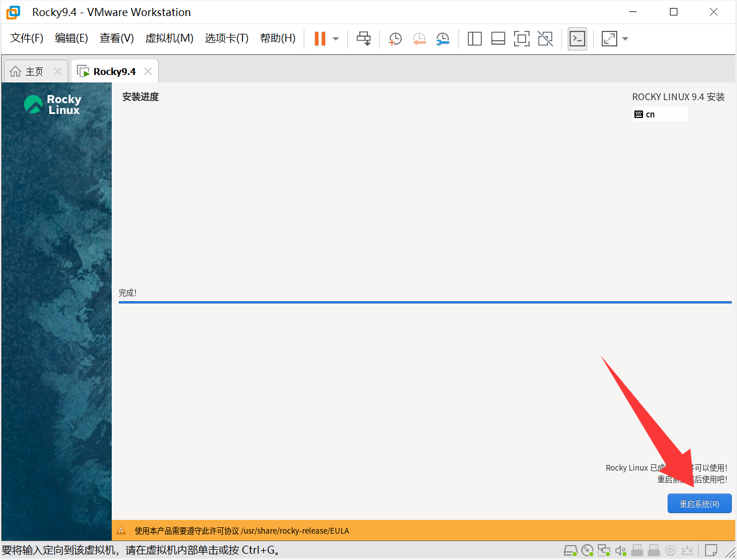Click the sound card status icon
This screenshot has height=560, width=737.
pyautogui.click(x=620, y=551)
